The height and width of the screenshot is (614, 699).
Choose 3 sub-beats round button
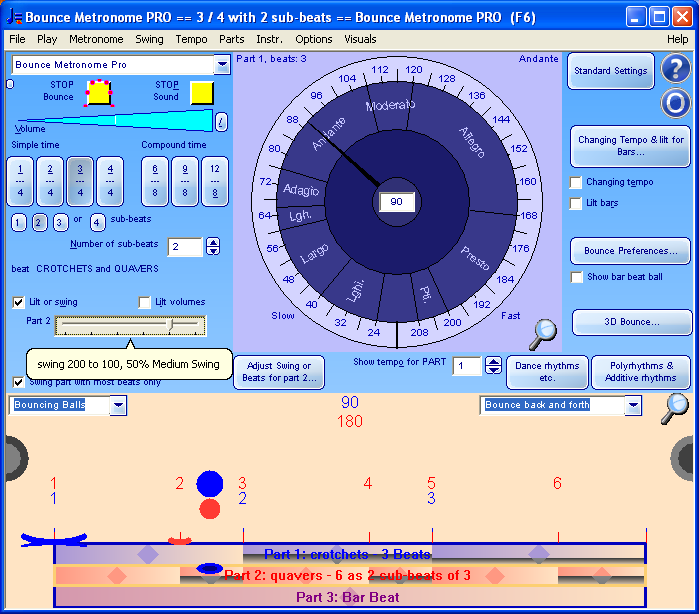pos(60,222)
